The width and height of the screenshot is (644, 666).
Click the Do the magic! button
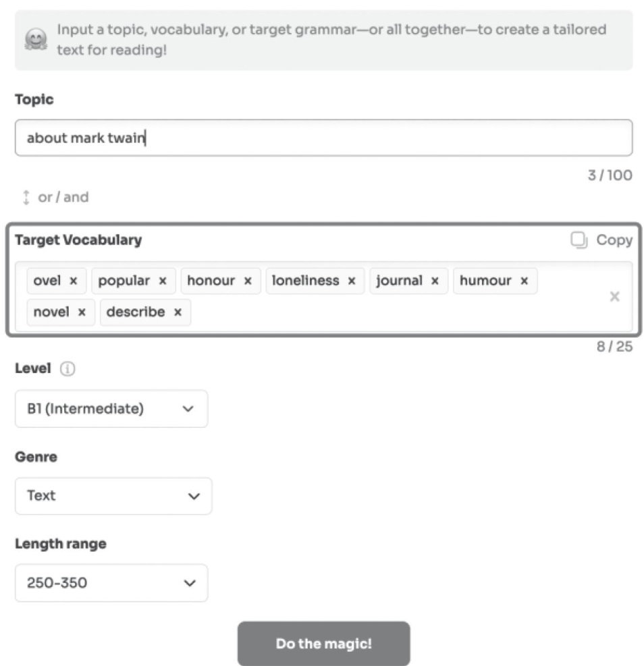tap(324, 644)
